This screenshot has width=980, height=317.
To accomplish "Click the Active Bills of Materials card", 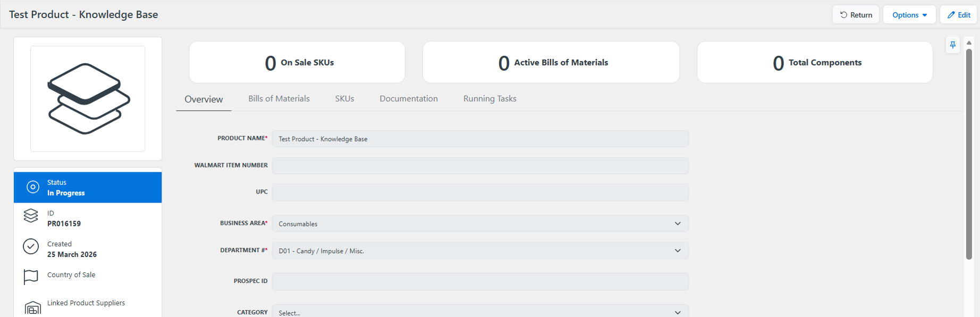I will click(x=551, y=62).
